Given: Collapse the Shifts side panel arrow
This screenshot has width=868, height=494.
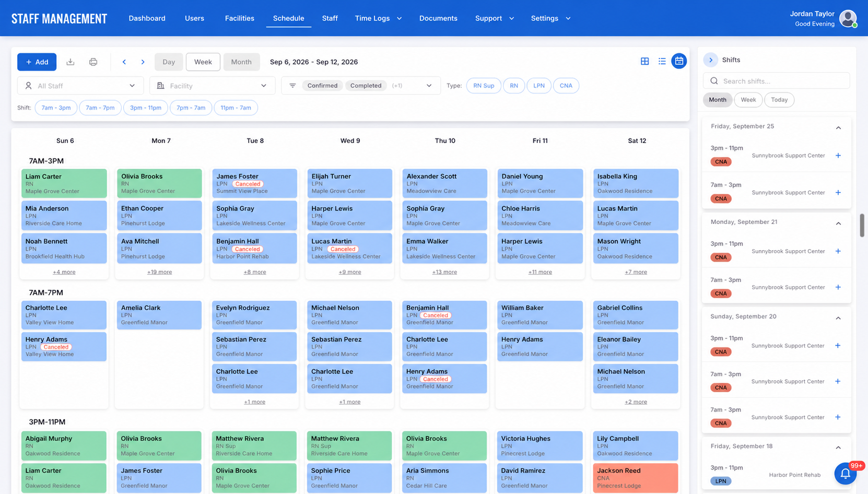Looking at the screenshot, I should coord(711,60).
